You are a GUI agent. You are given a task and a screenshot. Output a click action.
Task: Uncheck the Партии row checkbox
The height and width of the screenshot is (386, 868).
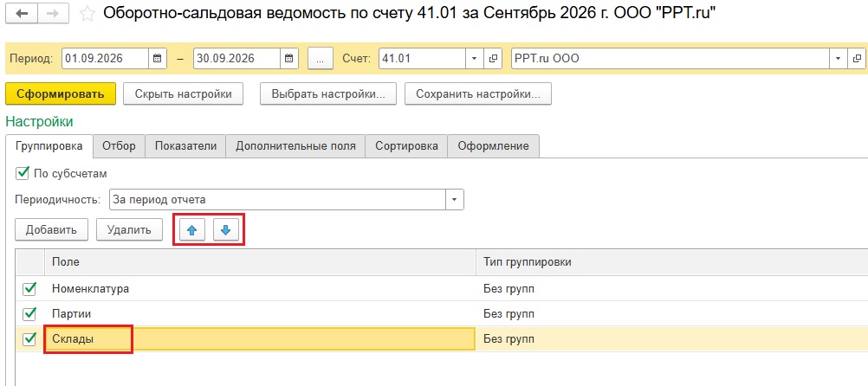(x=29, y=313)
